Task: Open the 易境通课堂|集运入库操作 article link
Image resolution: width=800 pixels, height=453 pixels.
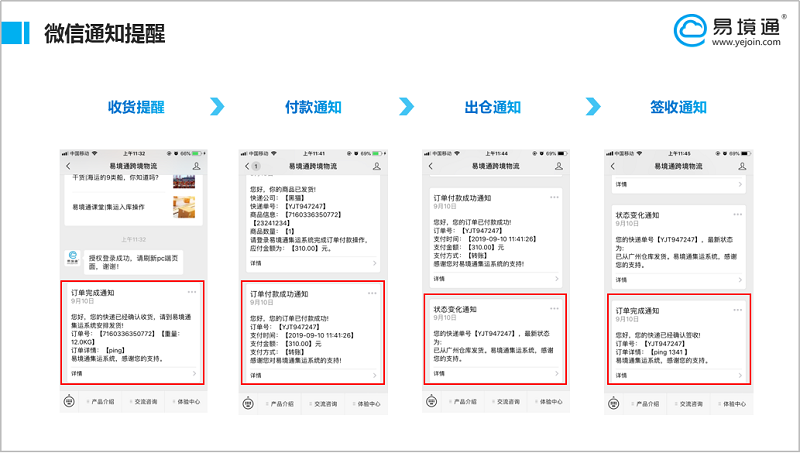Action: tap(110, 206)
